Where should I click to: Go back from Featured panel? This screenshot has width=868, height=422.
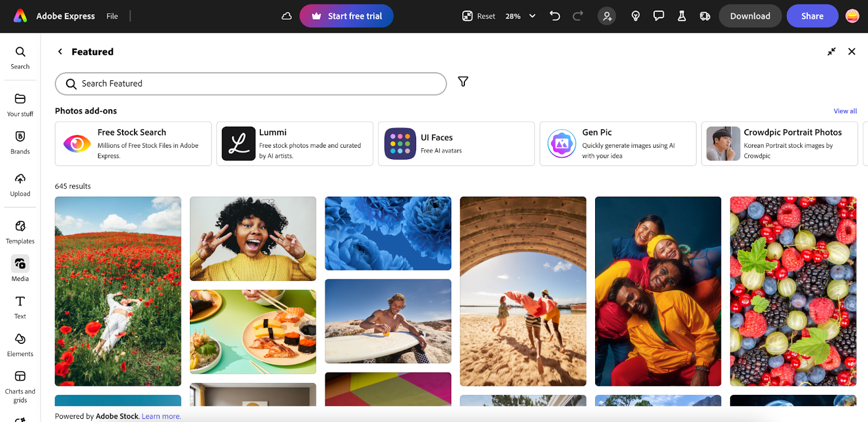pyautogui.click(x=60, y=52)
